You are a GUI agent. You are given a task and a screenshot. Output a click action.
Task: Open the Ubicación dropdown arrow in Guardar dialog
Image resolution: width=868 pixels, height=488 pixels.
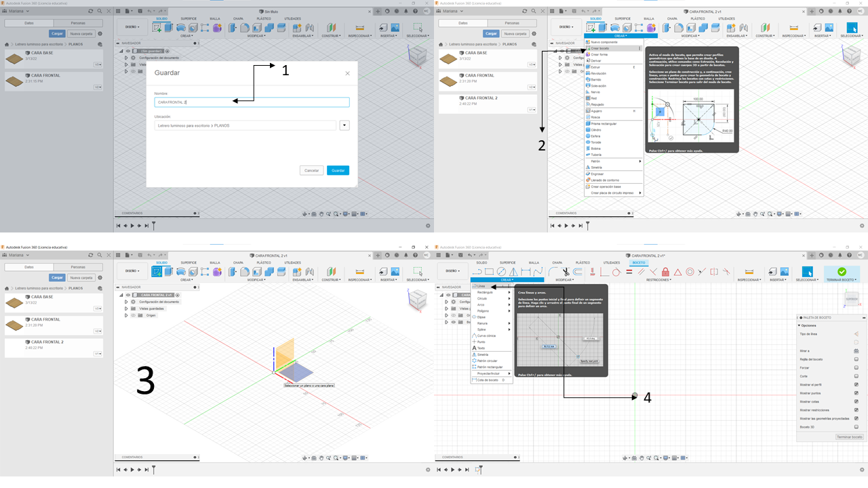click(x=344, y=125)
